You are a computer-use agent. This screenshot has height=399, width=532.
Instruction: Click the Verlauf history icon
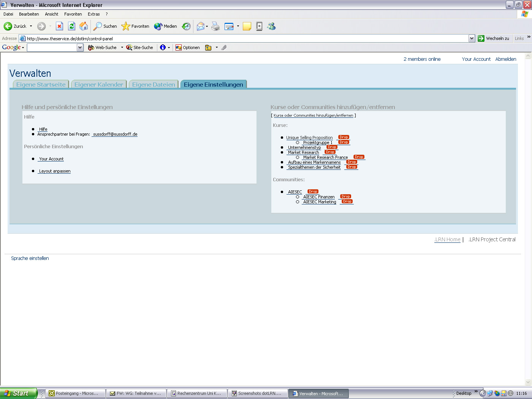[186, 26]
